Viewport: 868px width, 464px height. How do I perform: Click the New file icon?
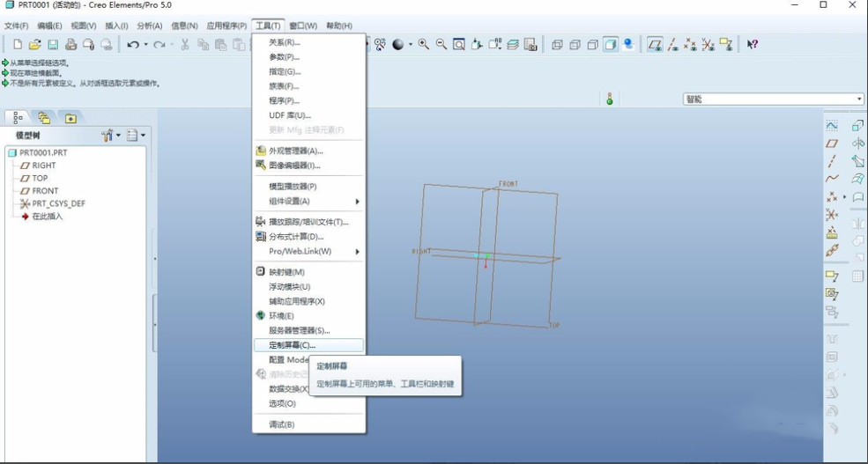(x=17, y=45)
